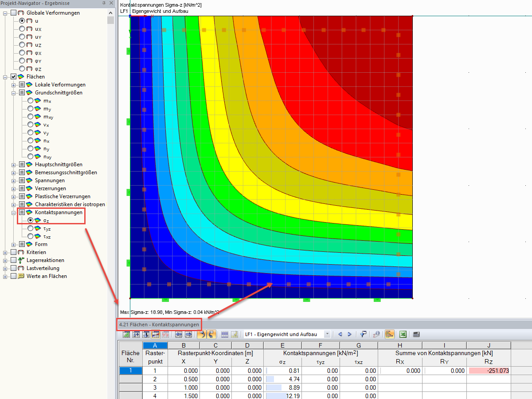The width and height of the screenshot is (532, 399).
Task: Collapse the Globale Verformungen tree node
Action: pos(5,13)
